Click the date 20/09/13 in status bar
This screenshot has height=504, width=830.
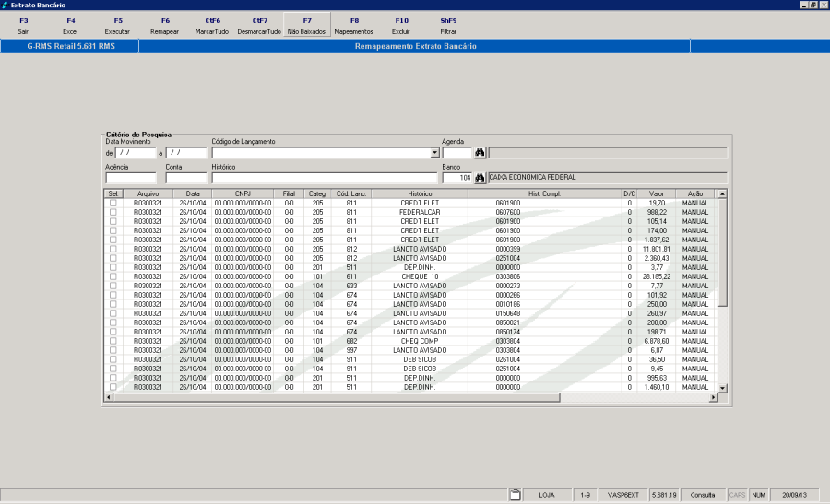(x=795, y=495)
